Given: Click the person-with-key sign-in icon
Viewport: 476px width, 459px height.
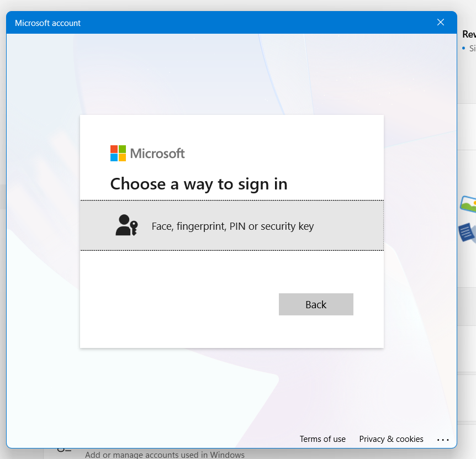Looking at the screenshot, I should coord(126,225).
